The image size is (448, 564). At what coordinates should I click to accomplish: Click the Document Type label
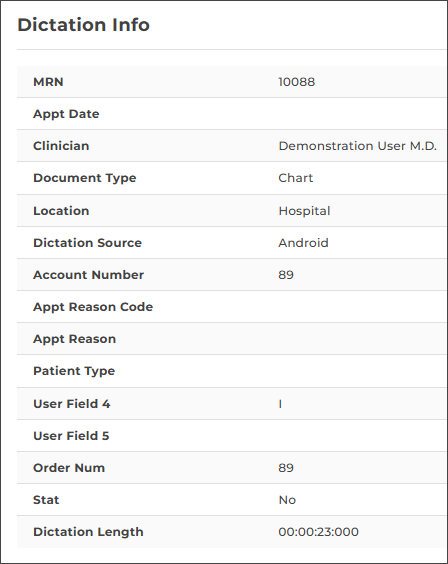pyautogui.click(x=85, y=178)
